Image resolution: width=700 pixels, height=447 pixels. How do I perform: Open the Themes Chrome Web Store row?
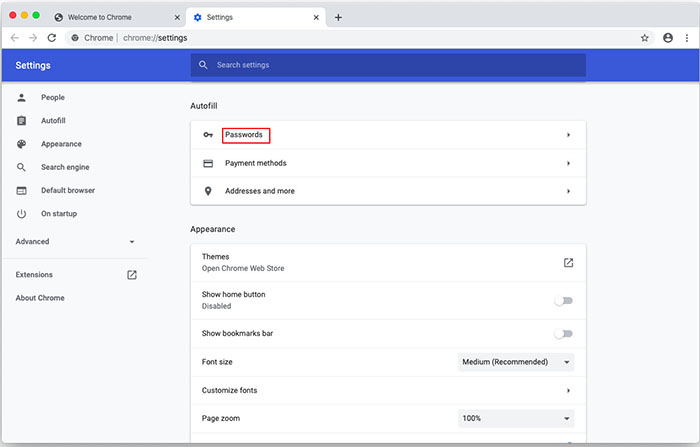point(388,263)
